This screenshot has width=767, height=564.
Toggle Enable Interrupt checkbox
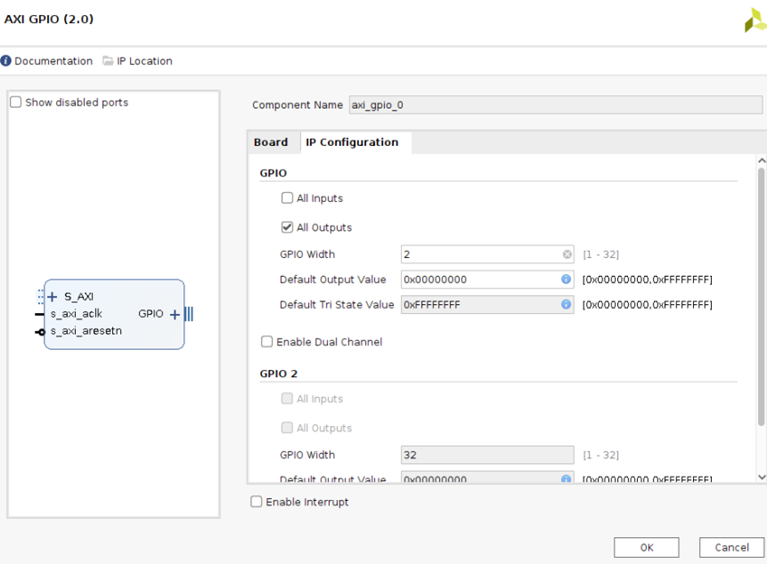(257, 502)
